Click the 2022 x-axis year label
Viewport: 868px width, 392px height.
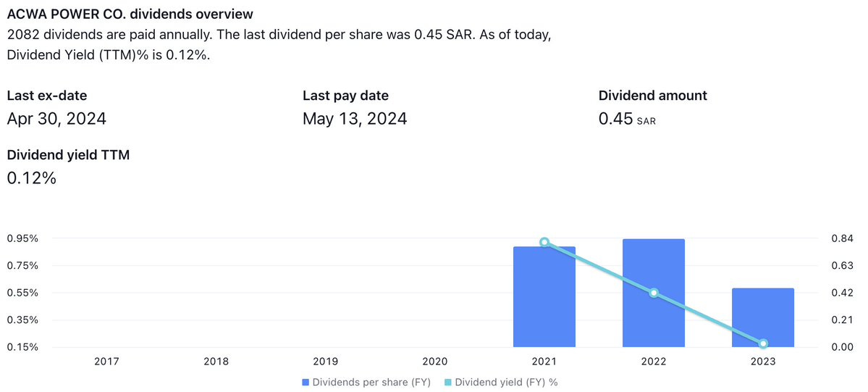[x=654, y=362]
